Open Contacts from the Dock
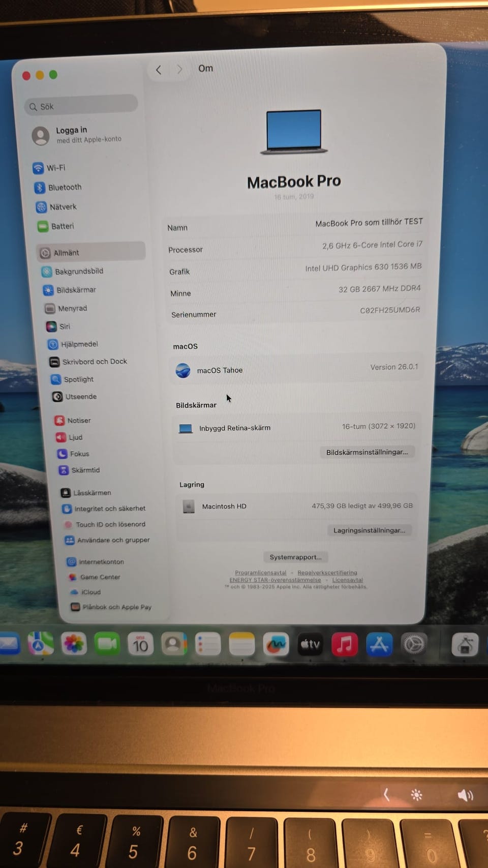 pyautogui.click(x=174, y=644)
